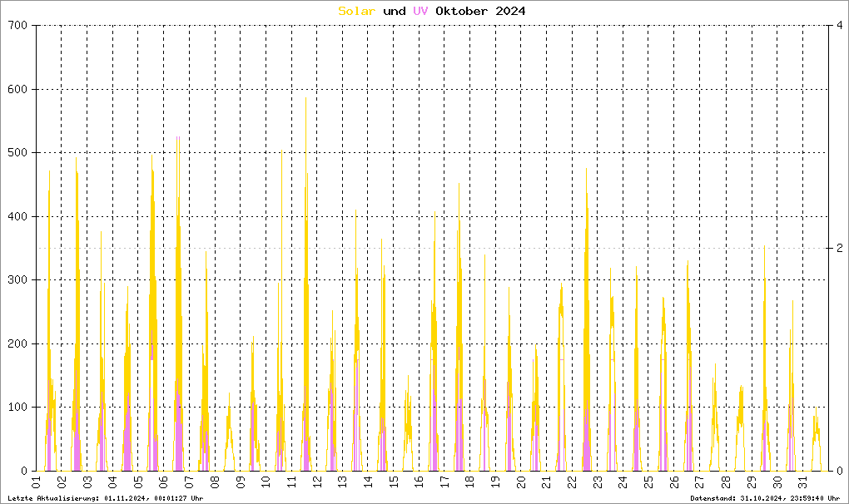
Task: Click the 100 value on the left axis
Action: tap(17, 408)
